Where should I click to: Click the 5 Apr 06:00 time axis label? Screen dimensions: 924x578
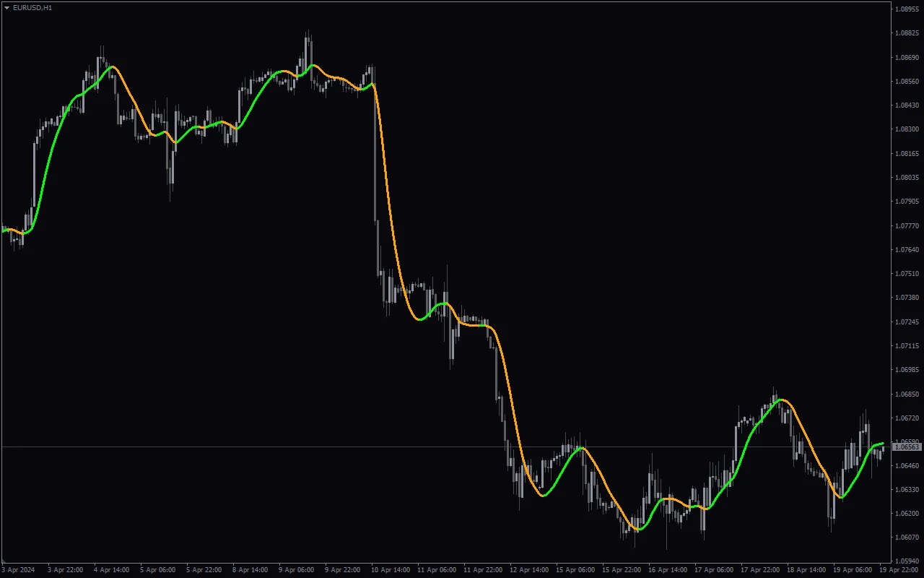pyautogui.click(x=157, y=570)
